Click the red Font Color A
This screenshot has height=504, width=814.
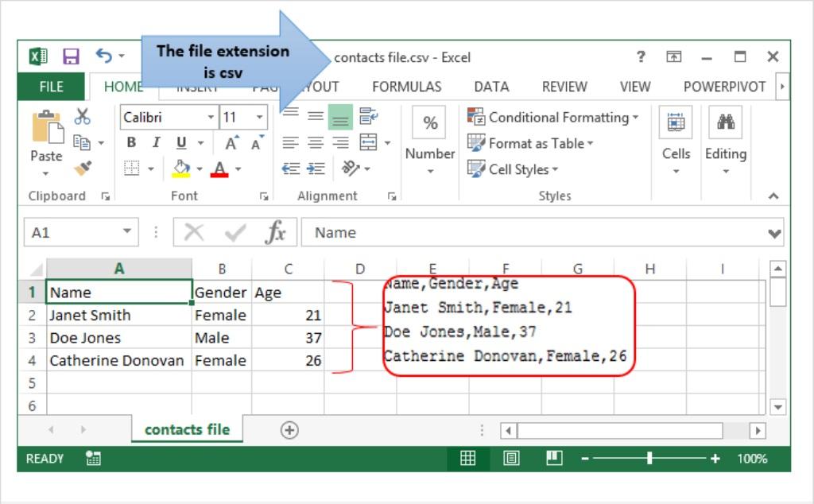click(x=219, y=169)
